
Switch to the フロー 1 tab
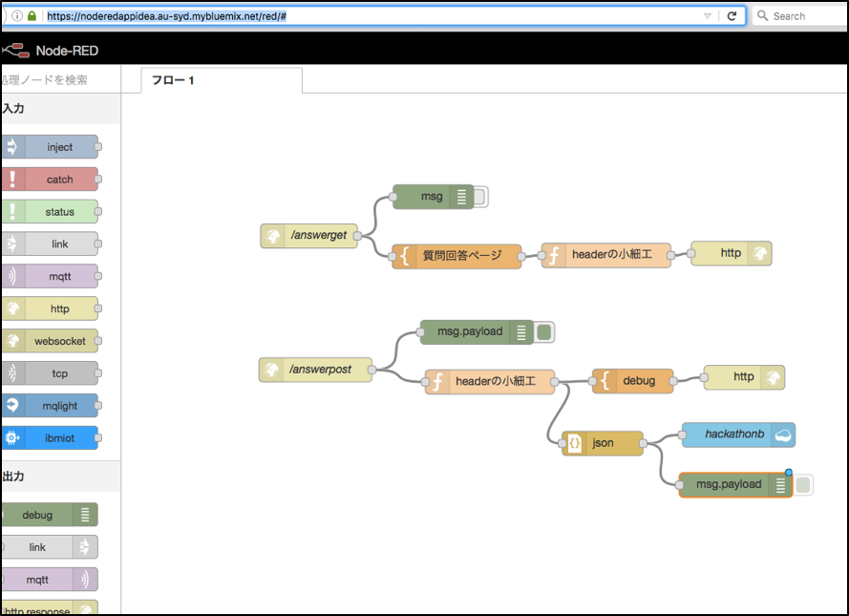173,80
